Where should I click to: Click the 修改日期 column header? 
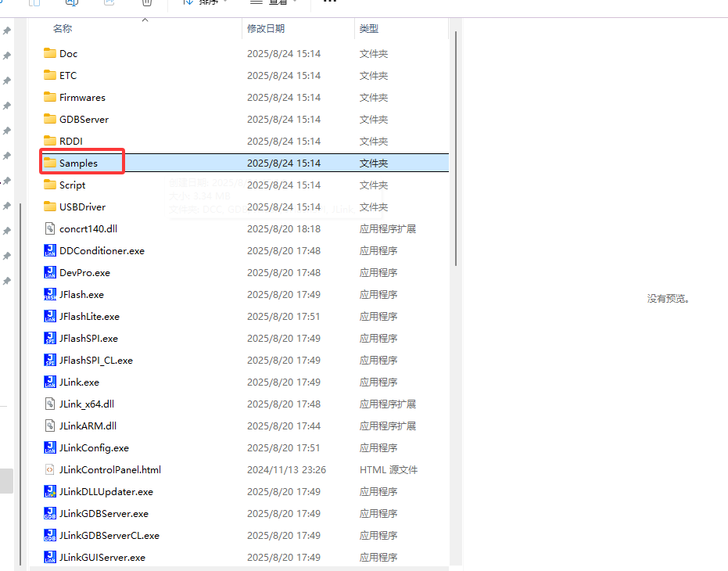pos(266,29)
